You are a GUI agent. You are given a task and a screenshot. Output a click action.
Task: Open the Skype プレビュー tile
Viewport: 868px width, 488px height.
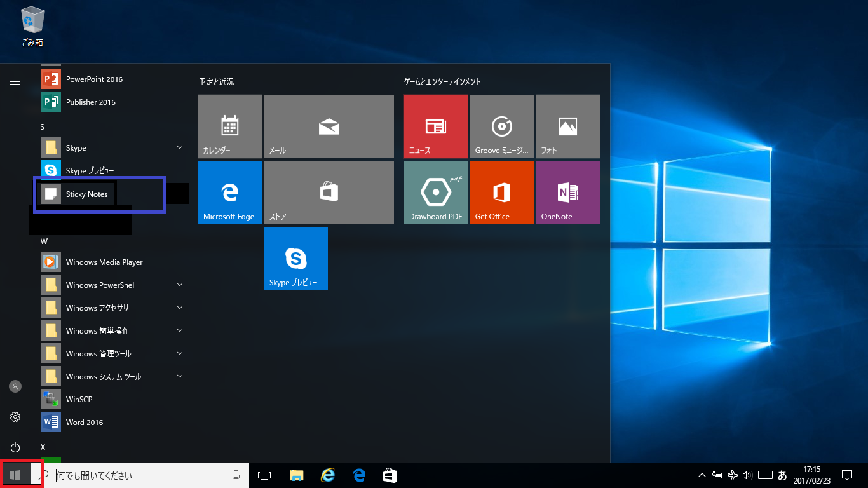pos(296,259)
